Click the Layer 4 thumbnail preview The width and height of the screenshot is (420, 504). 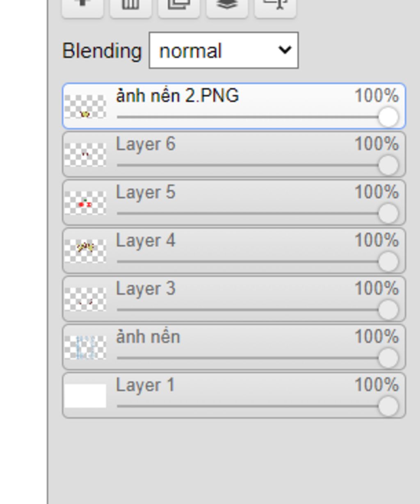click(85, 251)
